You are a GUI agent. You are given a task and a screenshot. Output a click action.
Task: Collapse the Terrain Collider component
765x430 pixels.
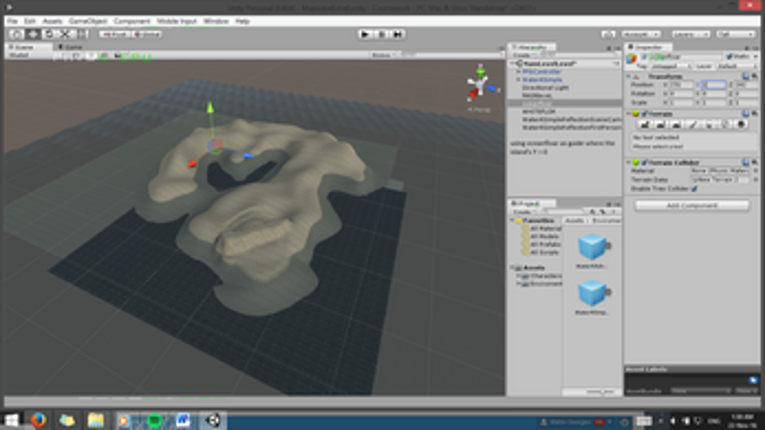coord(628,163)
